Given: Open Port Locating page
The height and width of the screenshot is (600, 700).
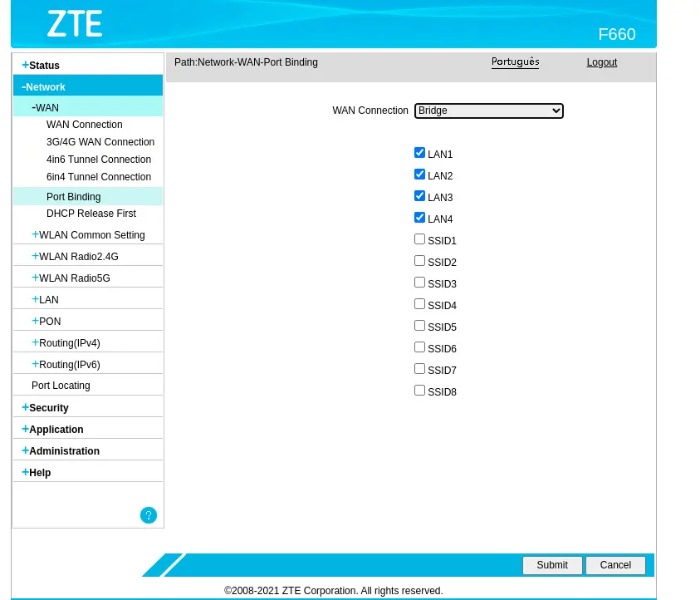Looking at the screenshot, I should click(61, 386).
